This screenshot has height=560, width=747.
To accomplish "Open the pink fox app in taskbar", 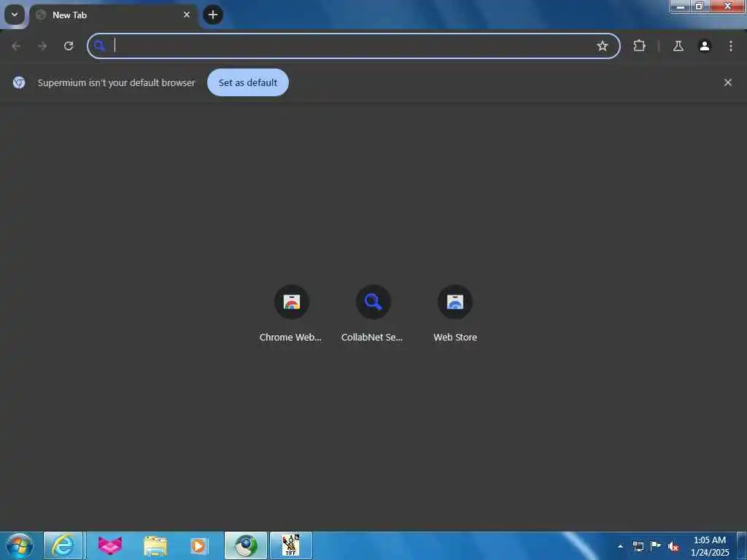I will (x=110, y=545).
